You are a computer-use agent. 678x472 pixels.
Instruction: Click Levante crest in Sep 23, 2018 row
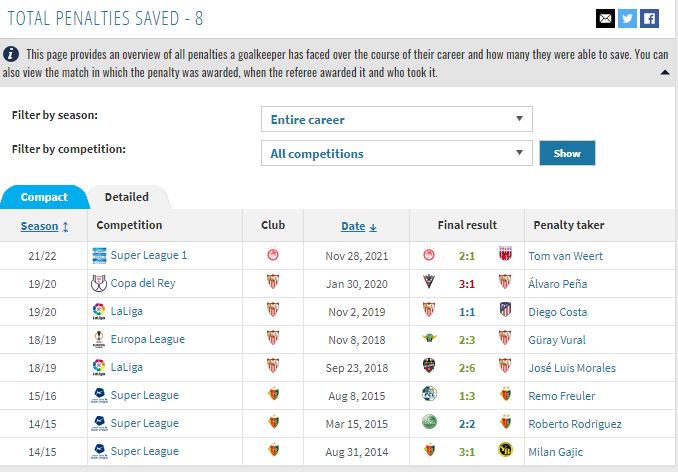tap(429, 366)
